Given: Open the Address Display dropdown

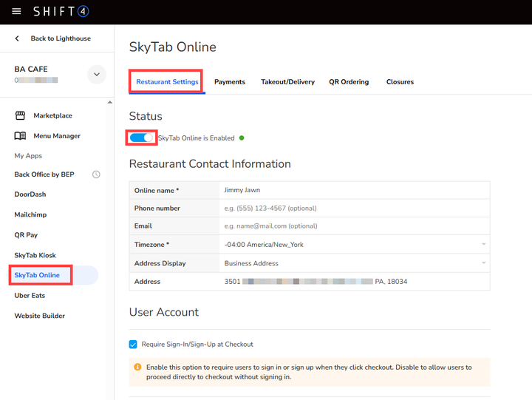Looking at the screenshot, I should pos(355,263).
